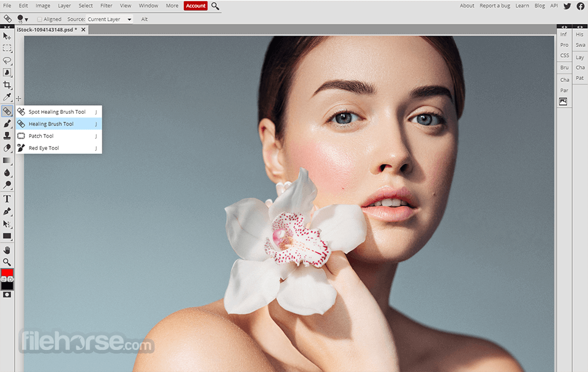The width and height of the screenshot is (588, 372).
Task: Close the iStock-1094143148.psd tab
Action: pyautogui.click(x=83, y=29)
